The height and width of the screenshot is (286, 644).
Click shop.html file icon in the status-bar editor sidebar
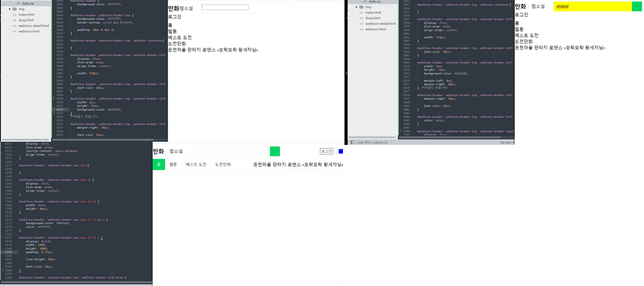361,18
